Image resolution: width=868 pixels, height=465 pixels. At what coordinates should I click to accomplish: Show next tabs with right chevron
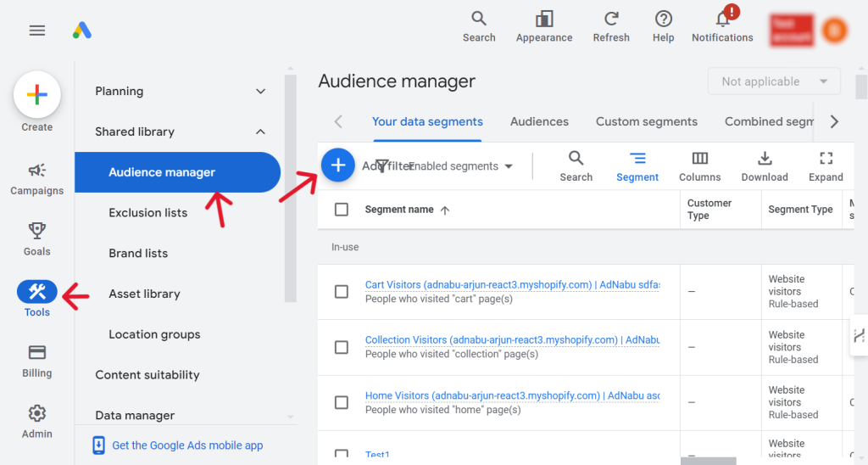[834, 121]
